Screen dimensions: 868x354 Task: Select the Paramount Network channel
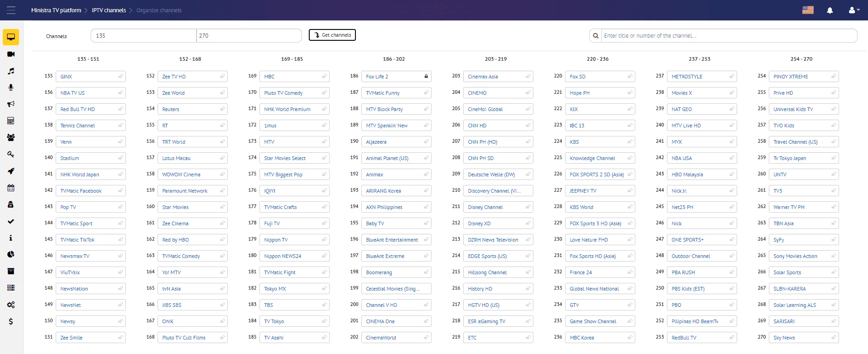click(x=192, y=191)
